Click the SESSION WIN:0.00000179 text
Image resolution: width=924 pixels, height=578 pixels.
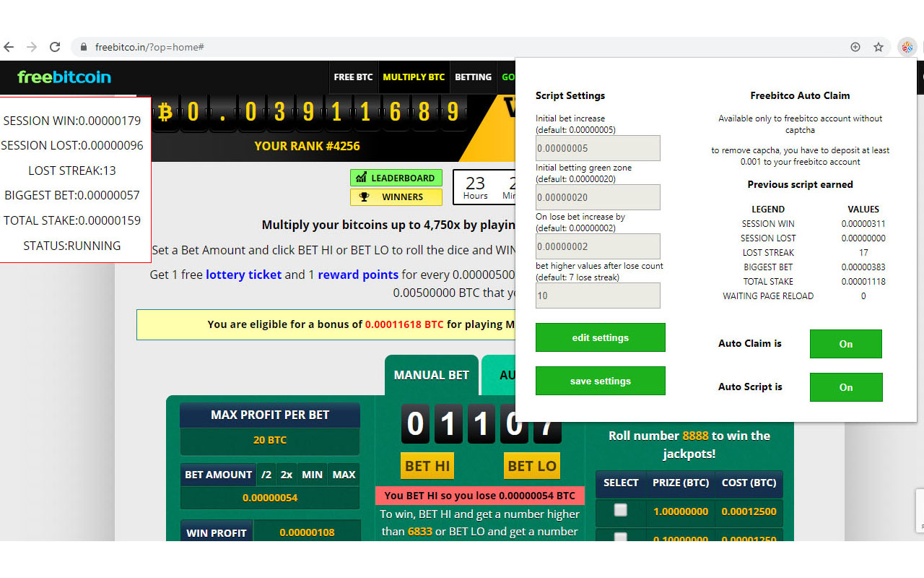coord(72,121)
